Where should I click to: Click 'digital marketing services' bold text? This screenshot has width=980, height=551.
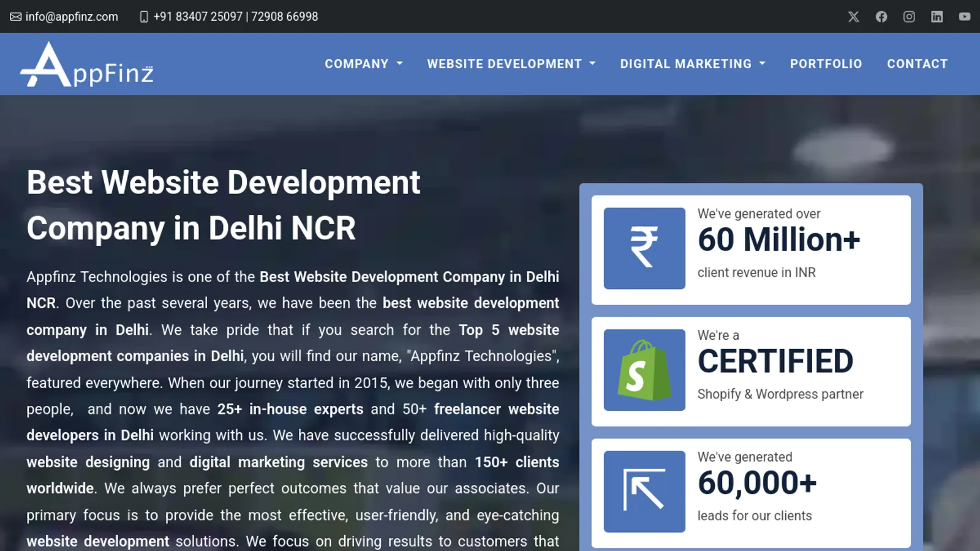(279, 462)
